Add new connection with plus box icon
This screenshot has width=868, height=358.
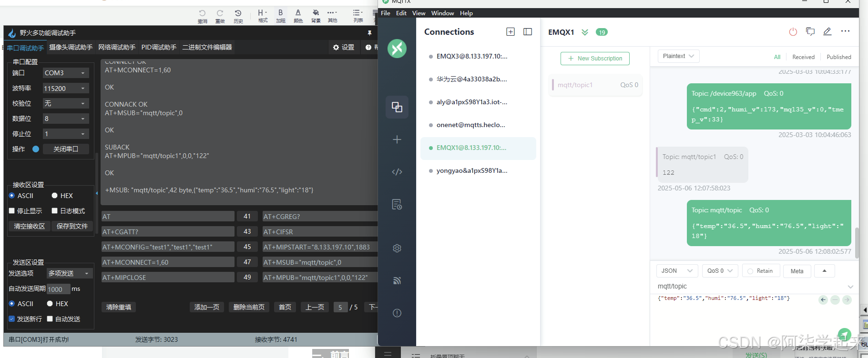510,32
